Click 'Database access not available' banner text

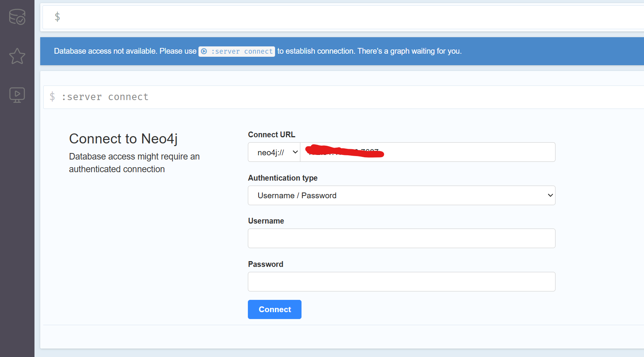(105, 51)
